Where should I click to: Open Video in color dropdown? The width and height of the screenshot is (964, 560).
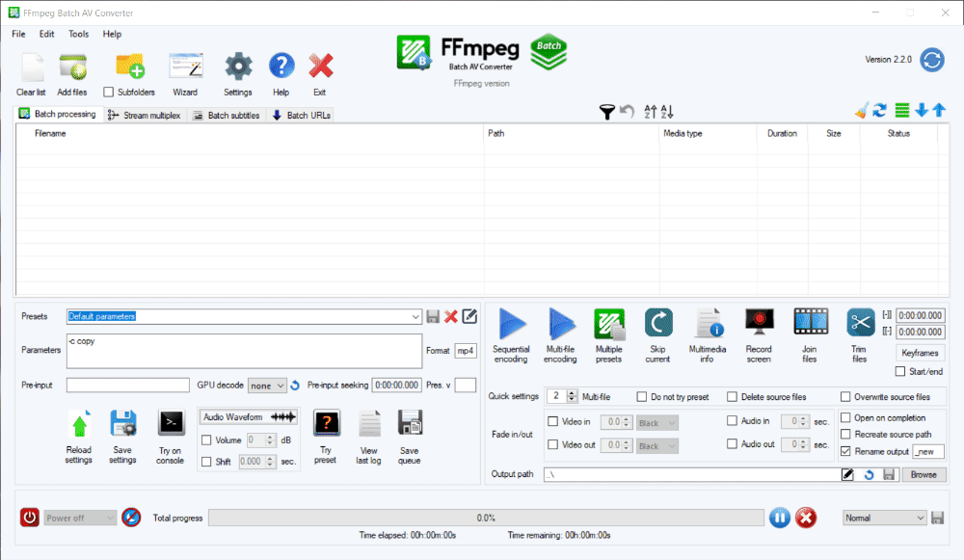coord(656,423)
